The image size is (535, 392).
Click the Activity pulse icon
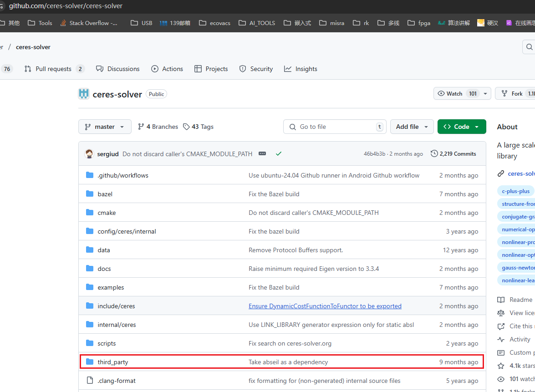coord(501,340)
